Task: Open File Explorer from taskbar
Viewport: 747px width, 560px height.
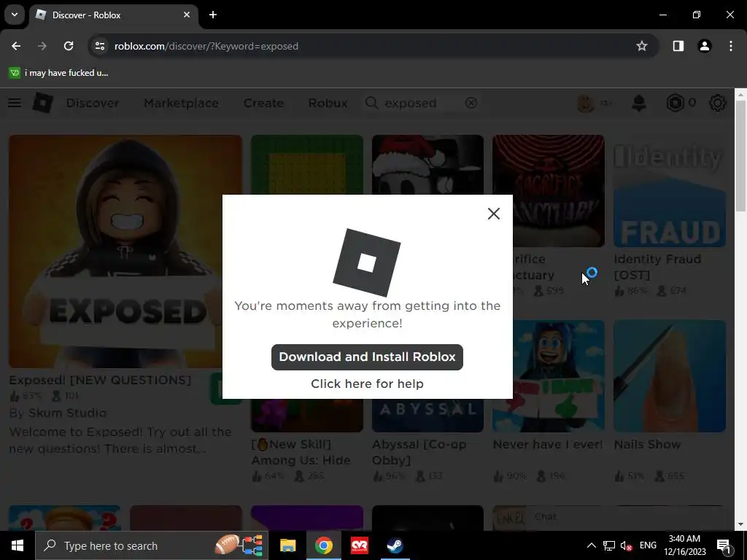Action: (287, 545)
